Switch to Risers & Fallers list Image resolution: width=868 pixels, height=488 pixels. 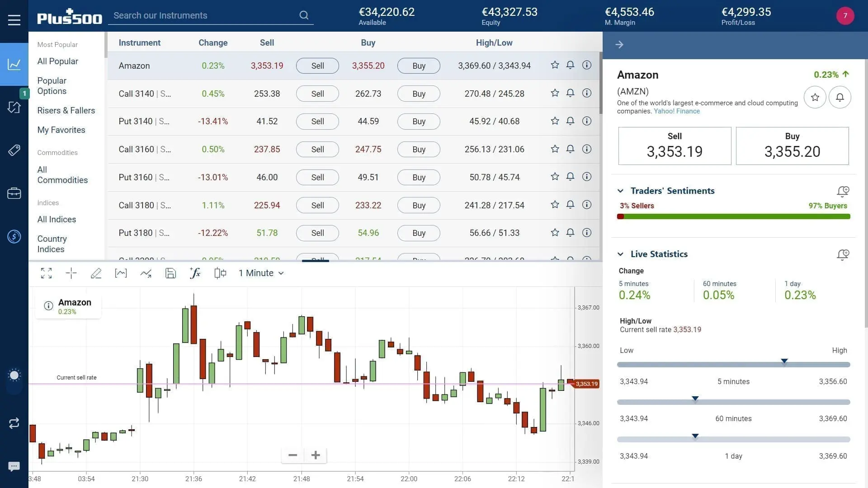tap(66, 111)
